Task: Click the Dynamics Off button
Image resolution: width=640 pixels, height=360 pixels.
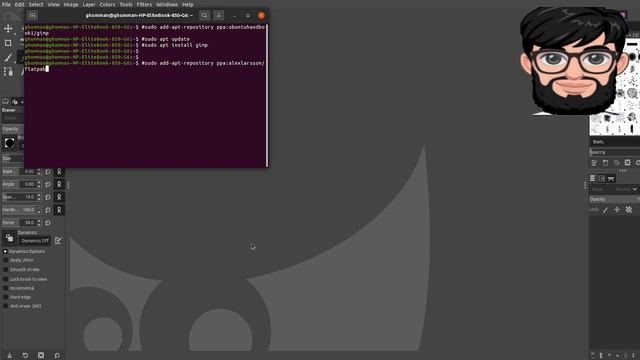Action: (35, 241)
